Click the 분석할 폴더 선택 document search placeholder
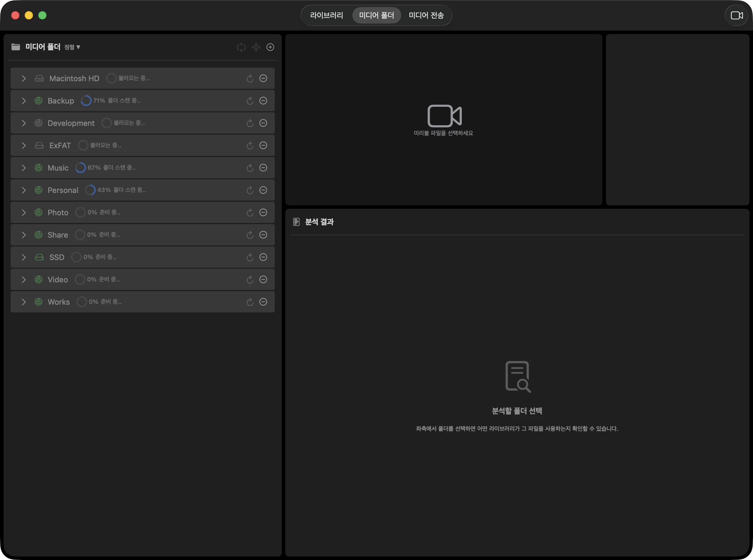 tap(518, 377)
